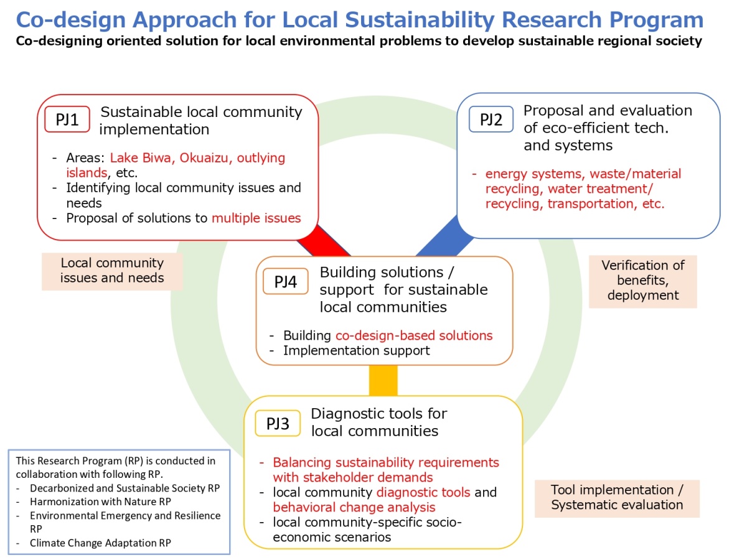
Task: Click 'Harmonization with Nature RP'
Action: point(100,502)
